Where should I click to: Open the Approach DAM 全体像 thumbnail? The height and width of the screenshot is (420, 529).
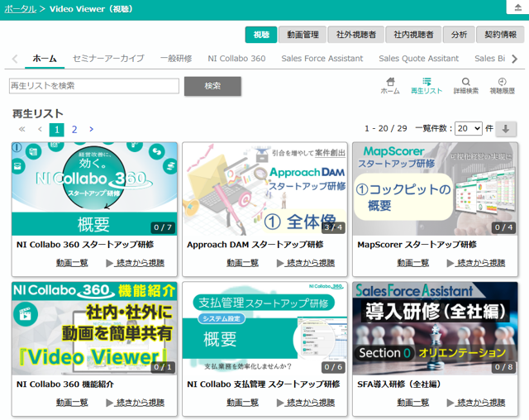[x=264, y=189]
